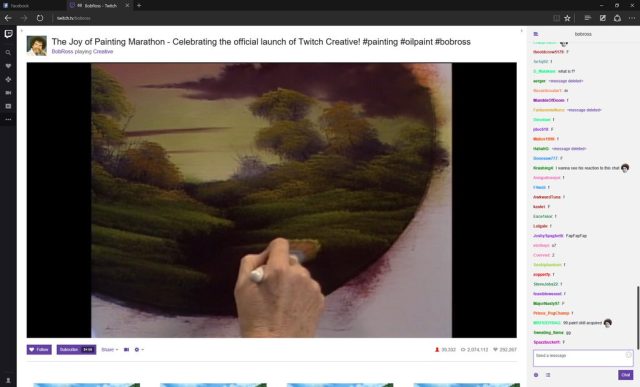Toggle Follow for the BobRoss channel

(x=39, y=349)
